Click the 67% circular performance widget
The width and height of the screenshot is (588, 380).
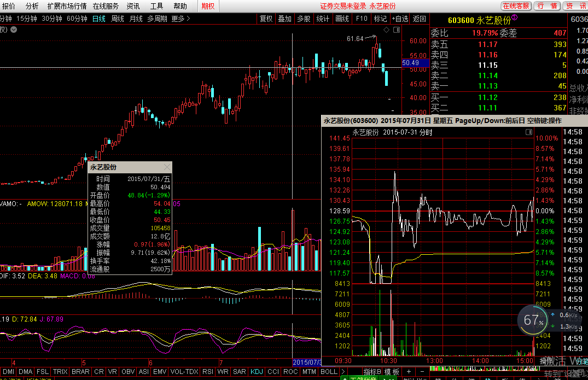click(532, 320)
